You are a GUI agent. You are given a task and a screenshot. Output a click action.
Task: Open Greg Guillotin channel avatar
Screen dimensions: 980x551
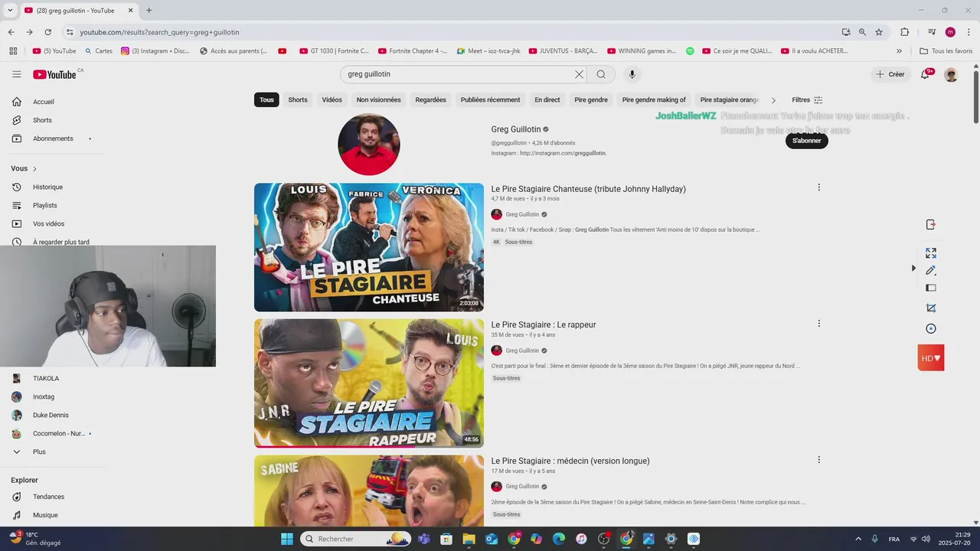(369, 144)
